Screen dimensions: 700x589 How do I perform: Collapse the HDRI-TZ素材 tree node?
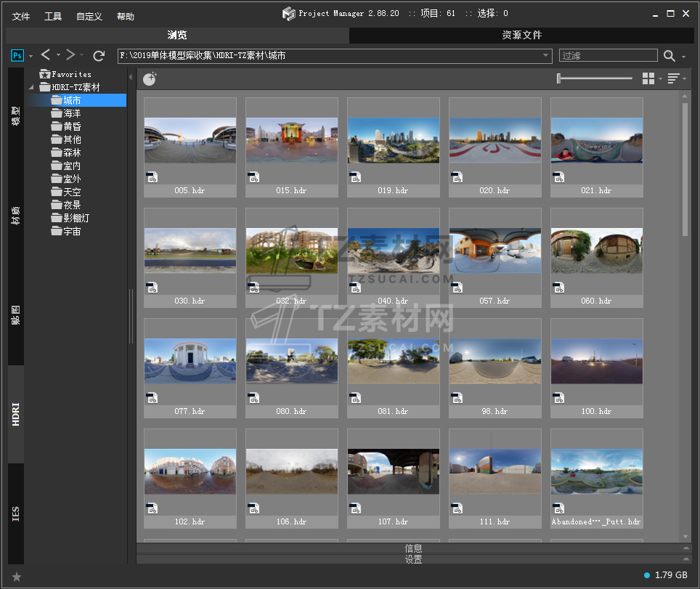click(x=31, y=87)
